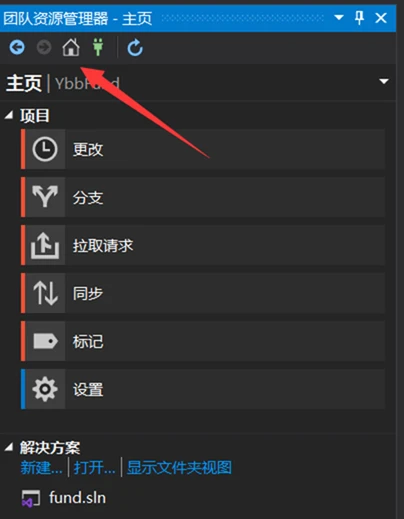This screenshot has height=519, width=404.
Task: Open the 主页 page dropdown arrow
Action: coord(384,81)
